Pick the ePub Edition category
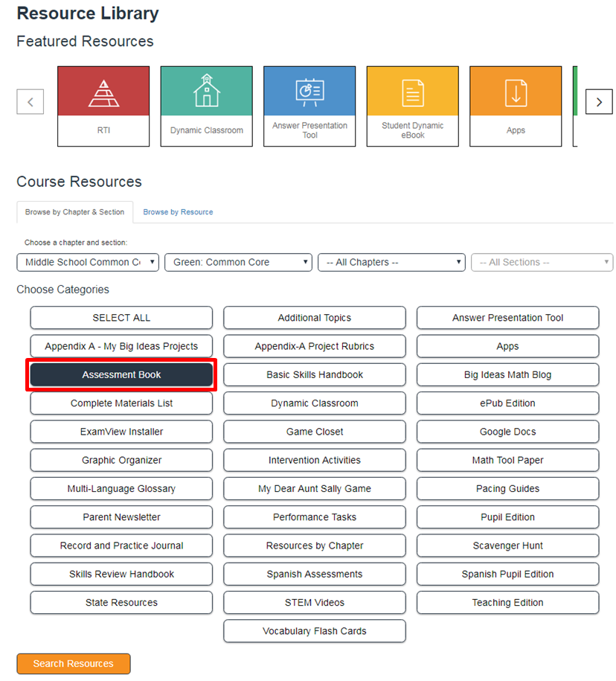 tap(508, 403)
